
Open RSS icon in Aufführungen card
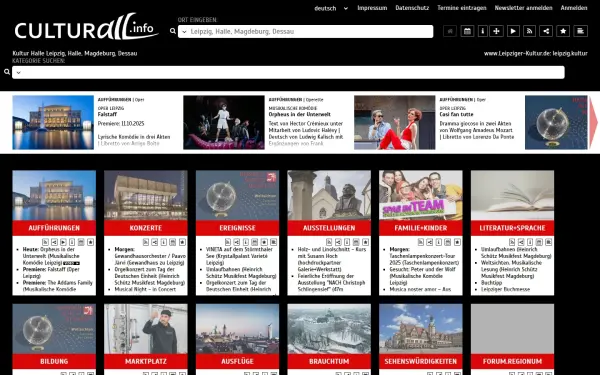click(45, 242)
